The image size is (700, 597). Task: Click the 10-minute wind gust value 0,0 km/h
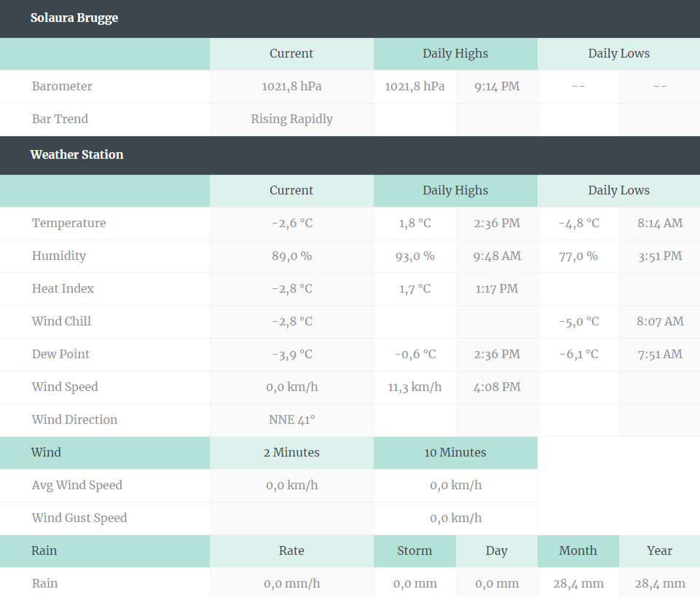tap(455, 518)
